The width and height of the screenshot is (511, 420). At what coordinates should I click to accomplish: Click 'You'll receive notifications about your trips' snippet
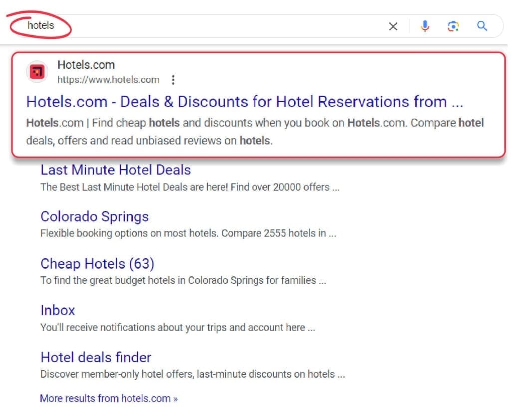coord(178,327)
